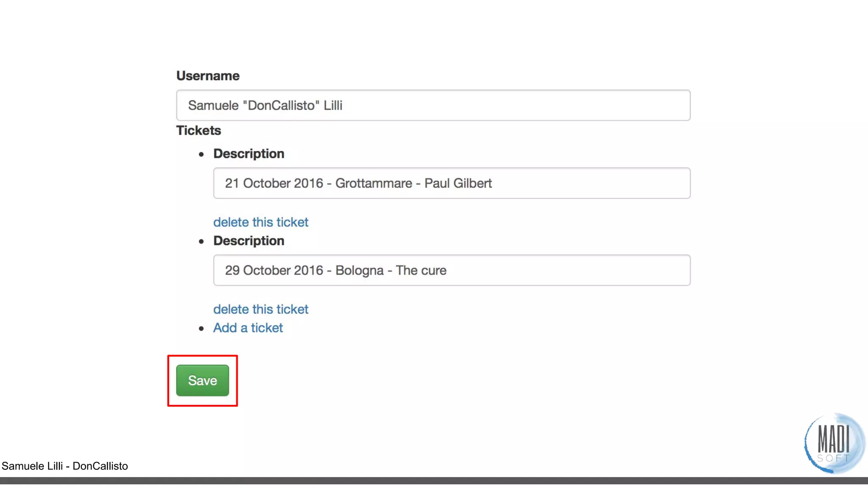Click the gray bar along the bottom

pos(434,481)
